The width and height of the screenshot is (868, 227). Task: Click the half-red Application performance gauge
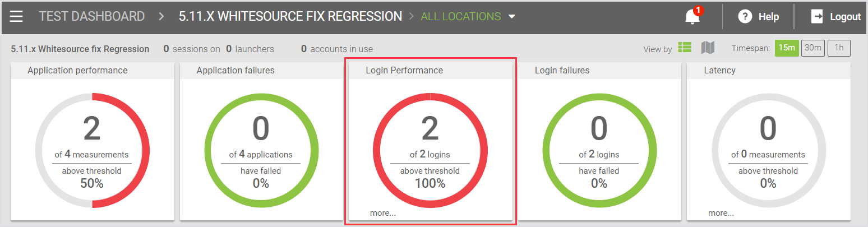coord(144,150)
